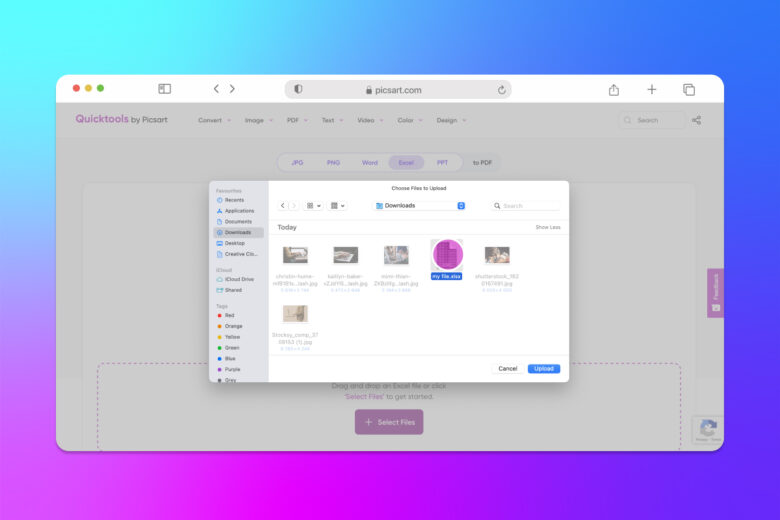Open iCloud Drive in sidebar

point(239,279)
